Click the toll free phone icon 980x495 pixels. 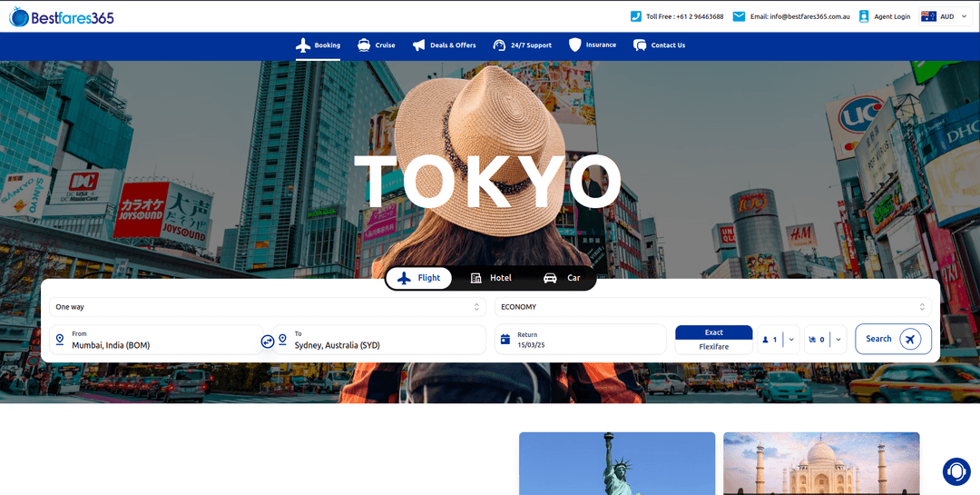point(636,16)
